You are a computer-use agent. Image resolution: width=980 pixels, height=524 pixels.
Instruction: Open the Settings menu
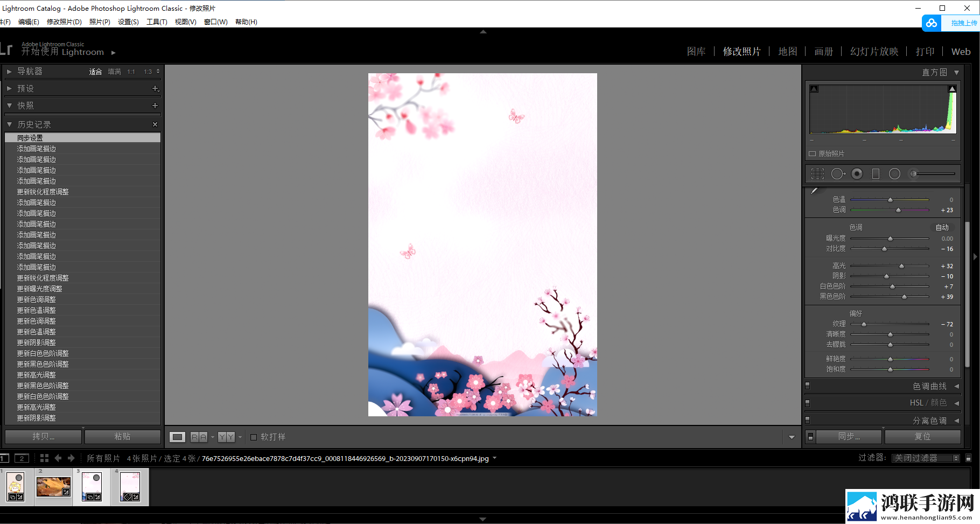[128, 22]
